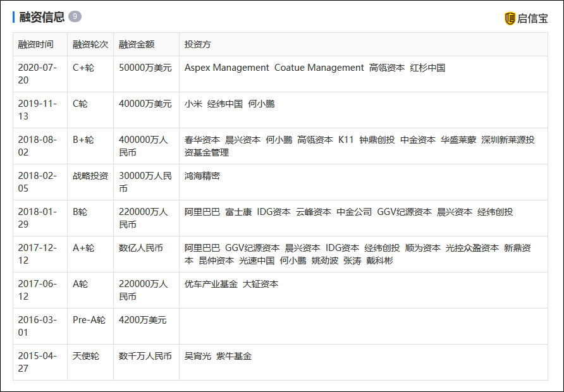Open investor 富士康

pyautogui.click(x=238, y=211)
